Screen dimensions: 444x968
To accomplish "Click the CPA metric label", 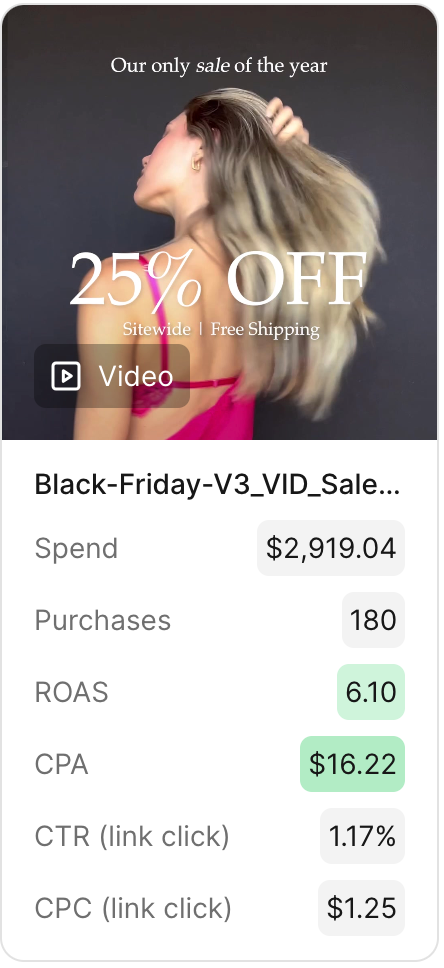I will (x=61, y=764).
